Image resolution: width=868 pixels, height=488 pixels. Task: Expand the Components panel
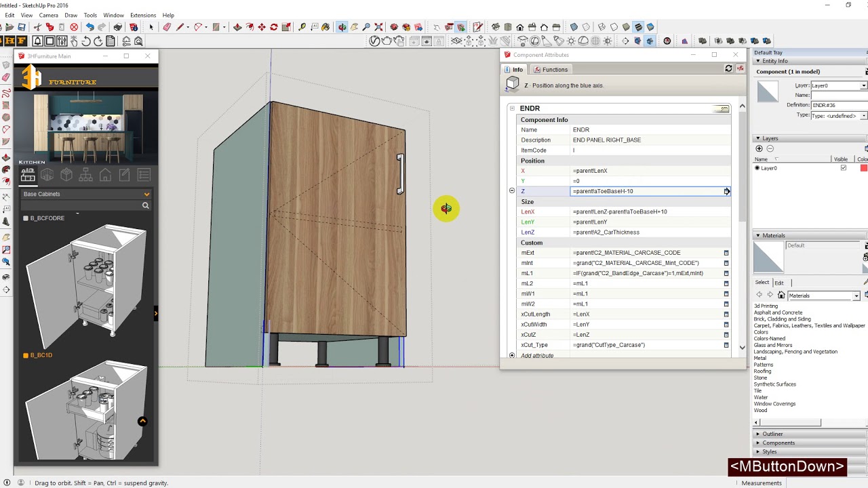757,443
